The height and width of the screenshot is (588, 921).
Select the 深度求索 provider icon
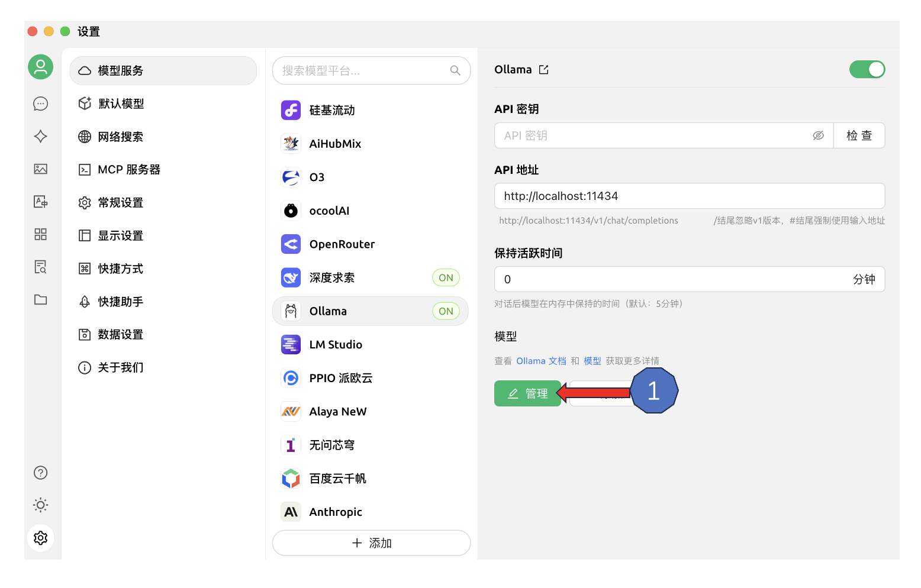pyautogui.click(x=291, y=277)
